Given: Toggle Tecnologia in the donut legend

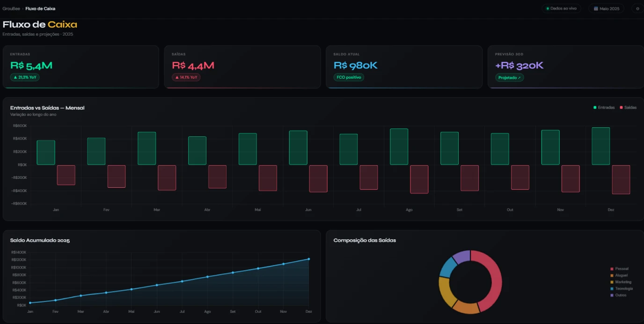Looking at the screenshot, I should coord(622,288).
